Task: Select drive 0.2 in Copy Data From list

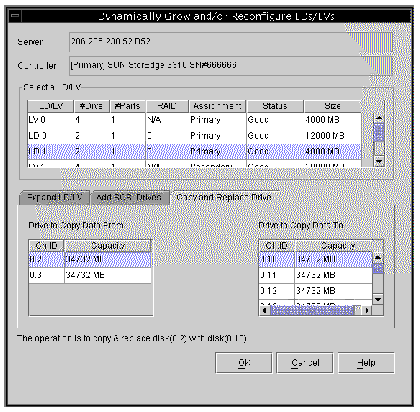Action: point(90,260)
